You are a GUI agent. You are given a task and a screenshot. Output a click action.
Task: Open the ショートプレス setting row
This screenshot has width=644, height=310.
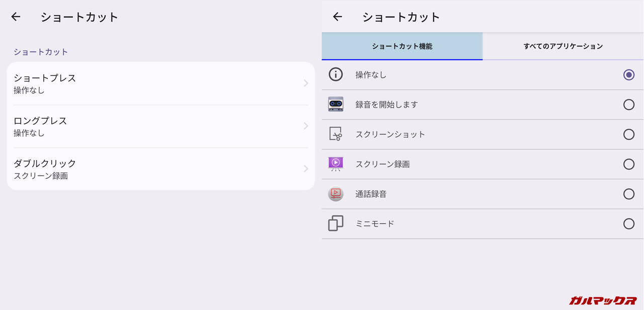pos(151,84)
